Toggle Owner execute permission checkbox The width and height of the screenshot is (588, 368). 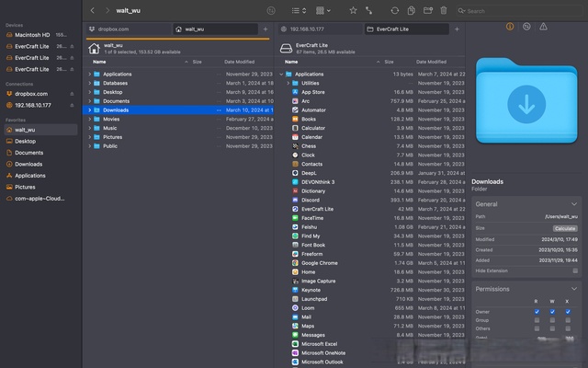click(568, 312)
